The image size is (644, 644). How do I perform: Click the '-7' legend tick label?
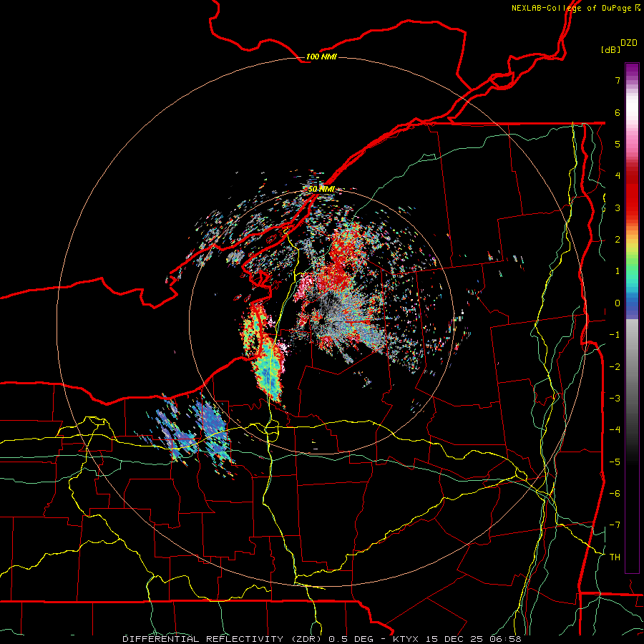pos(615,525)
